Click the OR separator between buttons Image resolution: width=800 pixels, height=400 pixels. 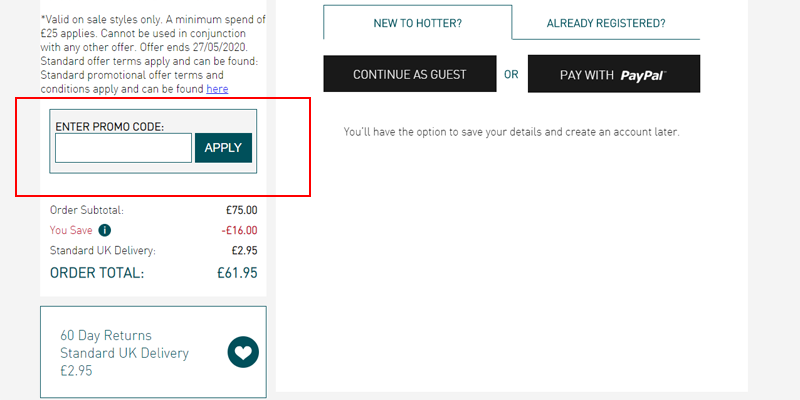[x=511, y=74]
